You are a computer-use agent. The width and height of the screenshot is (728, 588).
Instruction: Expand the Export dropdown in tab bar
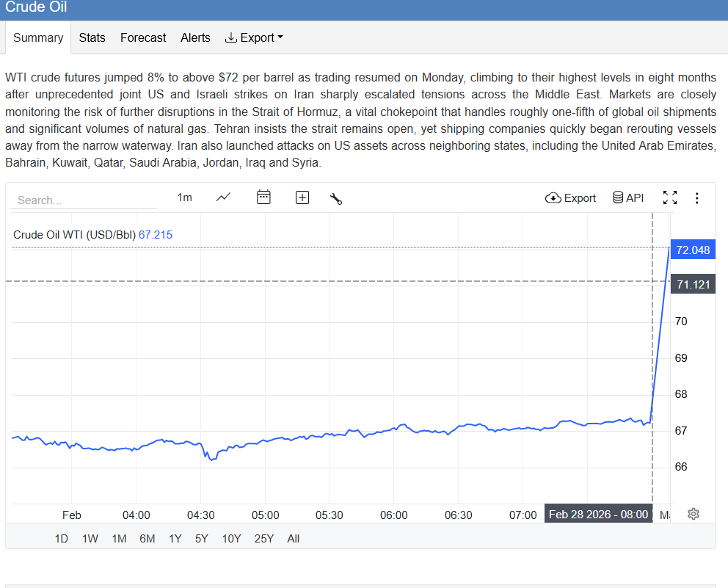[x=253, y=37]
